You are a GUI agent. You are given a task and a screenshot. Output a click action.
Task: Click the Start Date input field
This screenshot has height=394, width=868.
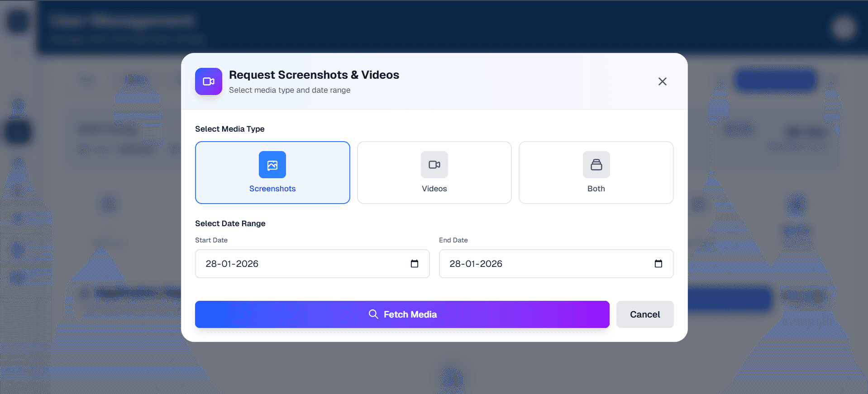click(312, 264)
